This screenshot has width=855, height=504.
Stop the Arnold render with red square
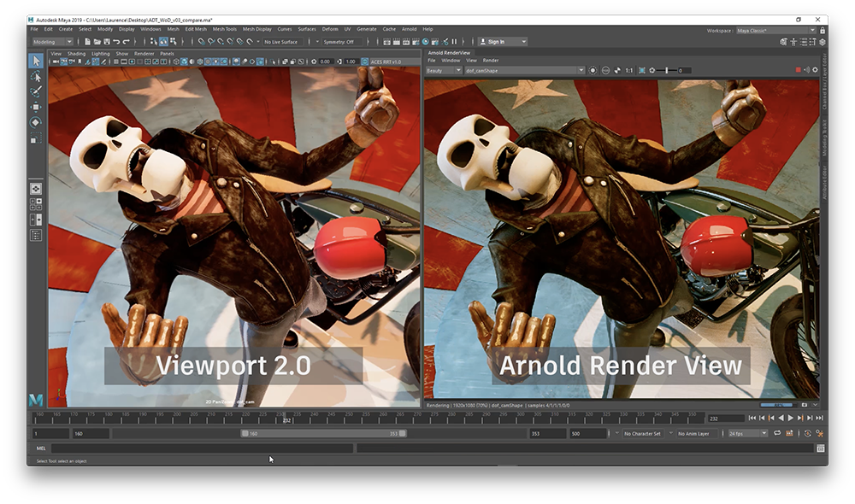(x=799, y=70)
